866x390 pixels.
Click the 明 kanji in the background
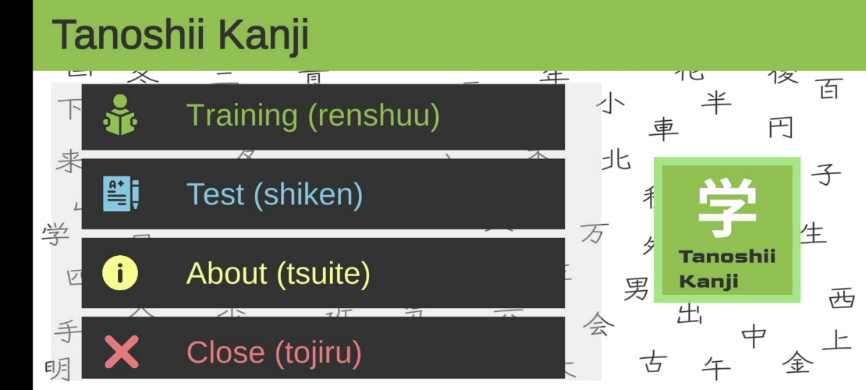(x=57, y=370)
